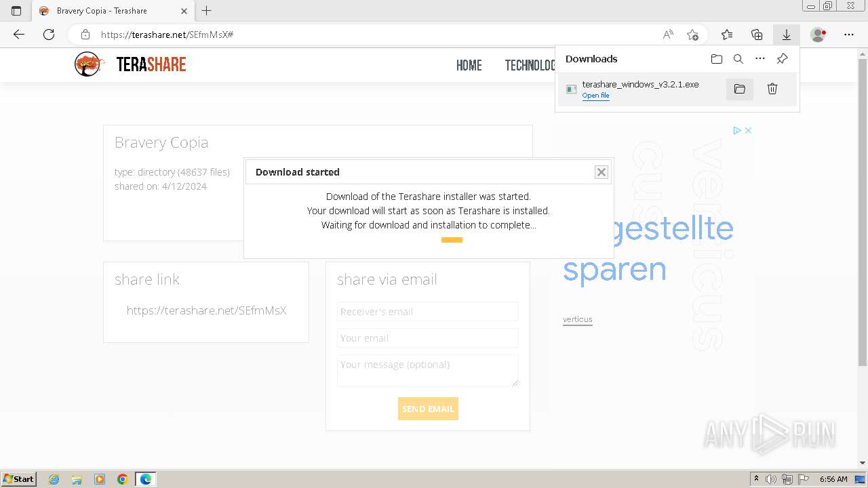Open volume control in tray

point(771,479)
